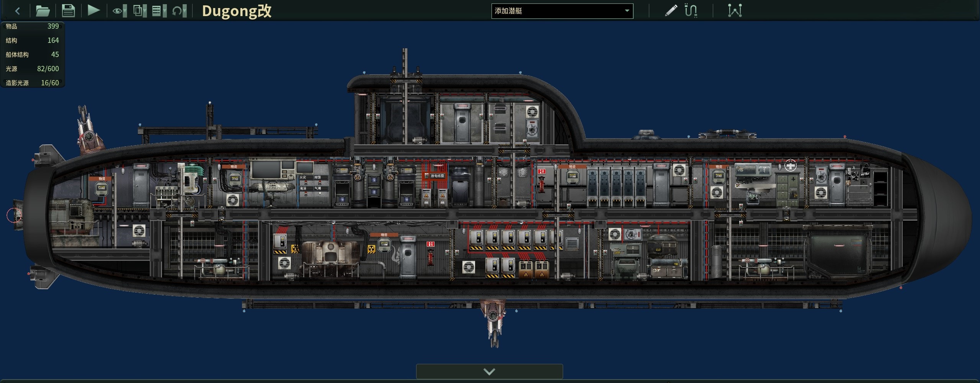Viewport: 980px width, 383px height.
Task: Go back using the left chevron arrow
Action: click(x=18, y=11)
